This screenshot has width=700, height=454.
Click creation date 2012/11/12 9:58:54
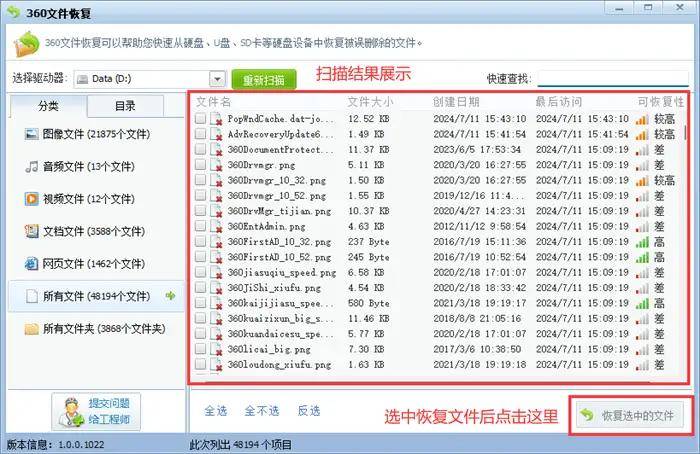[479, 227]
